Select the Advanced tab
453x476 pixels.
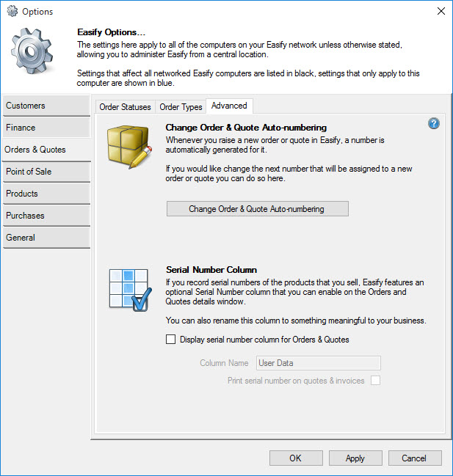pyautogui.click(x=229, y=106)
